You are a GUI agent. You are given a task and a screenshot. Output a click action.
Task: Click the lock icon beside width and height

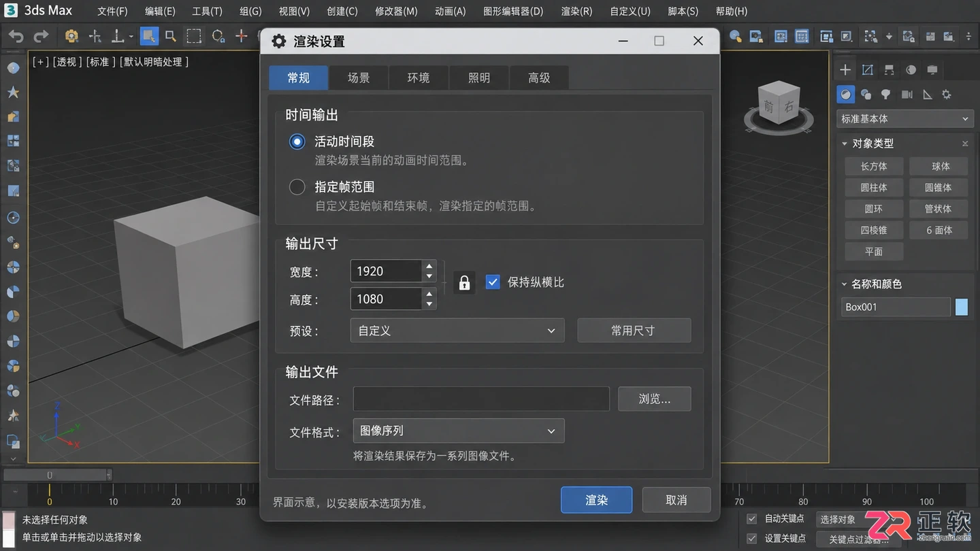pos(464,282)
